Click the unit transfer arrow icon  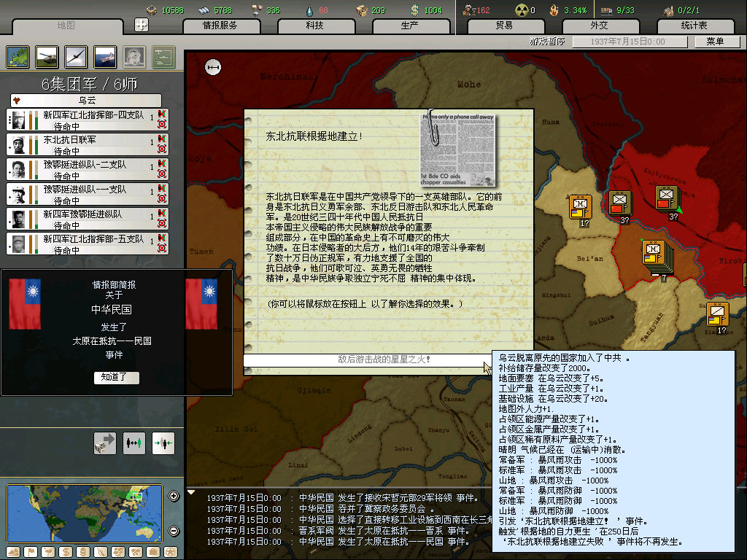tap(105, 443)
